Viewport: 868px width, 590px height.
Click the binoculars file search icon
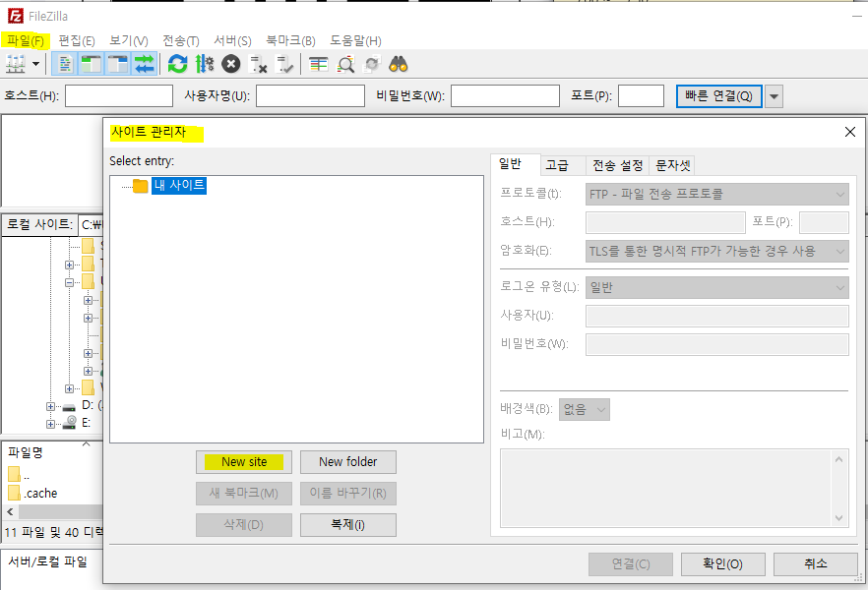pos(398,64)
